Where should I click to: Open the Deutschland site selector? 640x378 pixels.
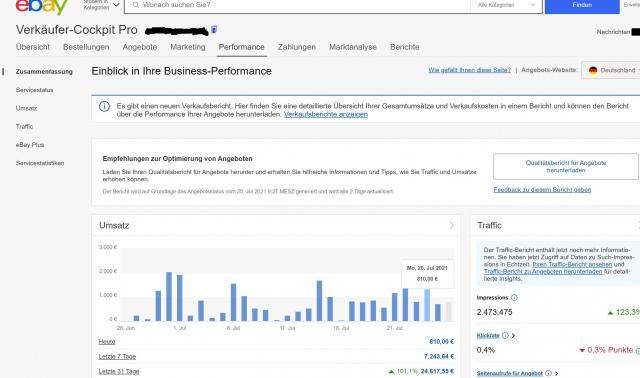coord(612,70)
